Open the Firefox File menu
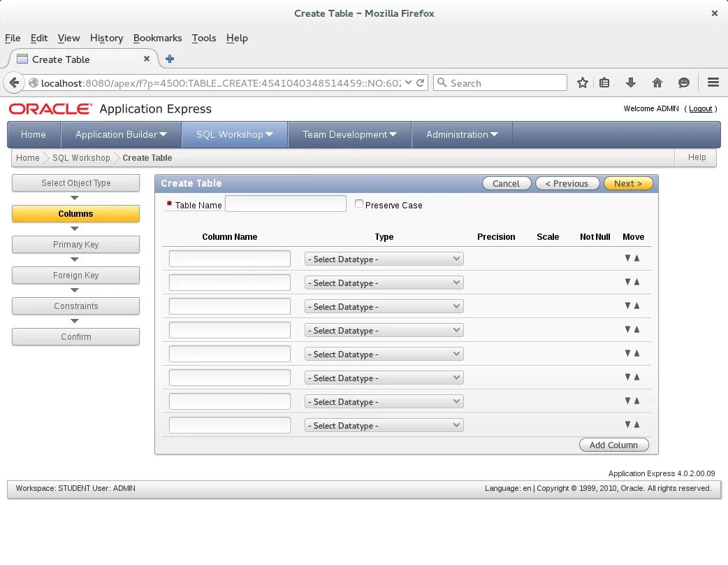Screen dimensions: 728x565 13,38
